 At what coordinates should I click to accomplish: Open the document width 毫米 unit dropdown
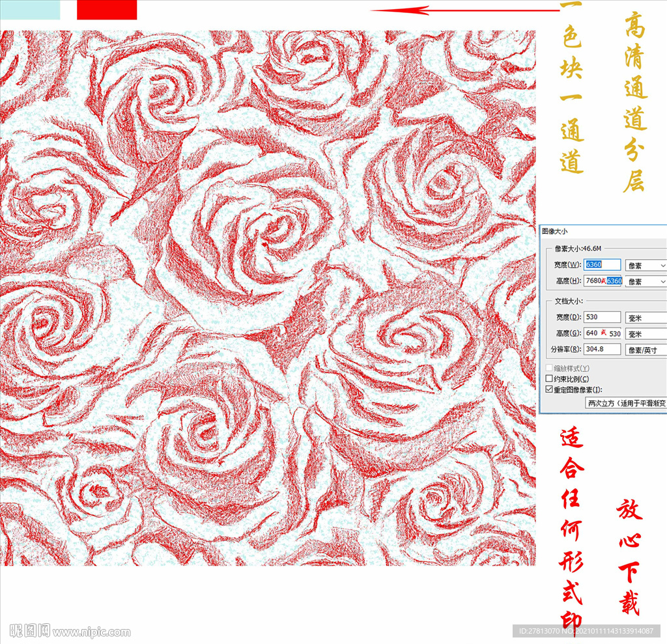click(646, 318)
